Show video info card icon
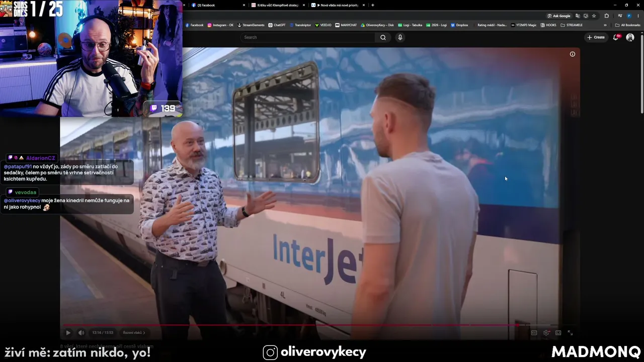Image resolution: width=644 pixels, height=362 pixels. point(572,54)
